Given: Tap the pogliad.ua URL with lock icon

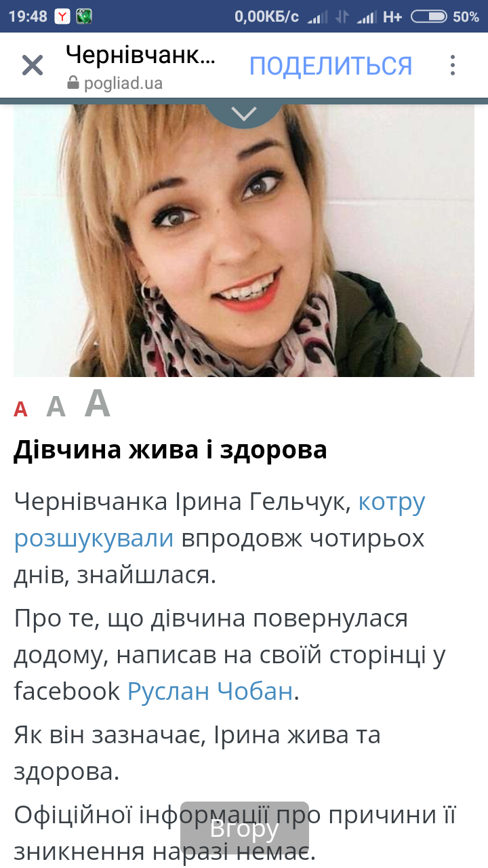Looking at the screenshot, I should coord(115,83).
